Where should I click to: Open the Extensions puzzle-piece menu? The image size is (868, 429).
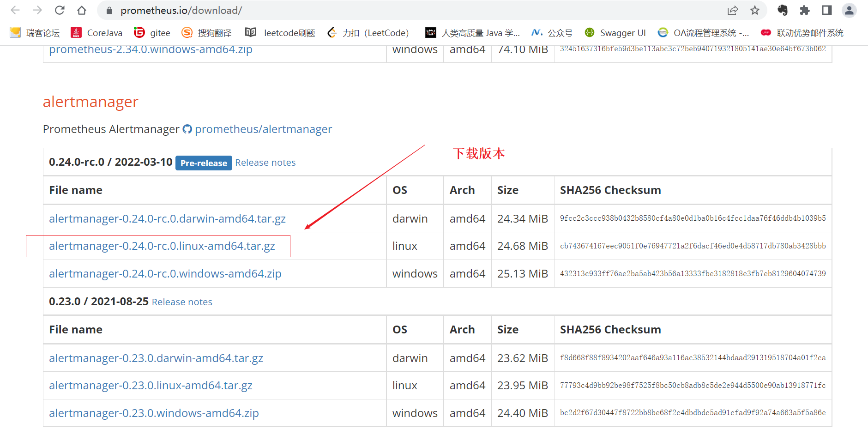point(804,10)
